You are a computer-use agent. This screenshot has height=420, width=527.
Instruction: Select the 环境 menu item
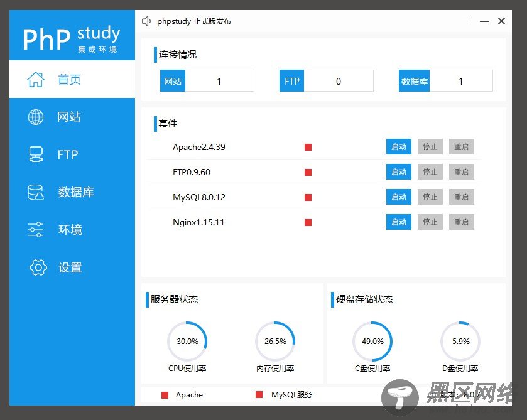pyautogui.click(x=70, y=230)
